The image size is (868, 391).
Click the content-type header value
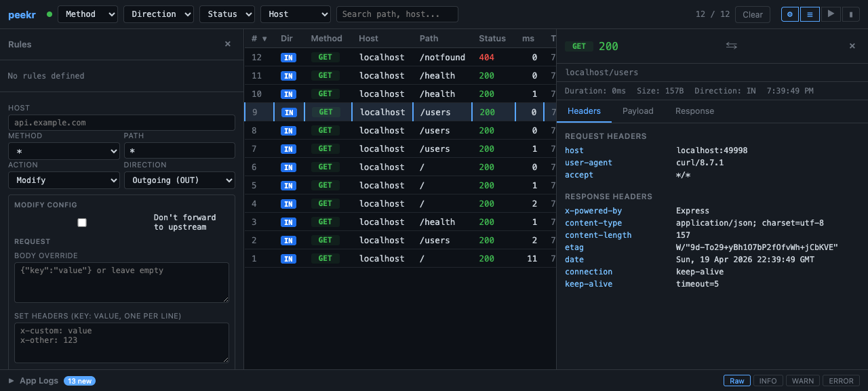click(x=750, y=223)
